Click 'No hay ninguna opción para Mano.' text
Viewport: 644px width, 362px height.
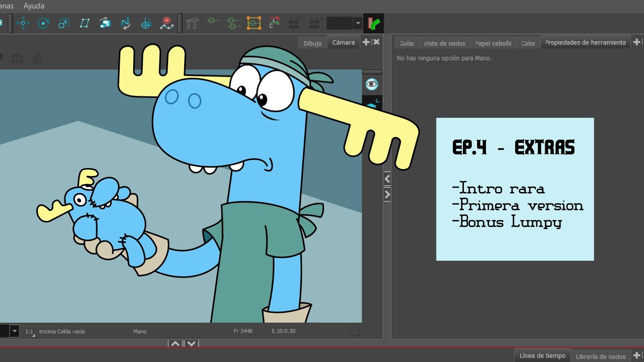pos(444,58)
